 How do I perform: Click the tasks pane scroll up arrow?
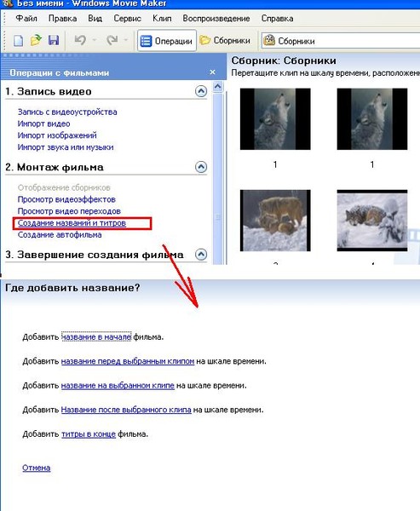(x=217, y=87)
